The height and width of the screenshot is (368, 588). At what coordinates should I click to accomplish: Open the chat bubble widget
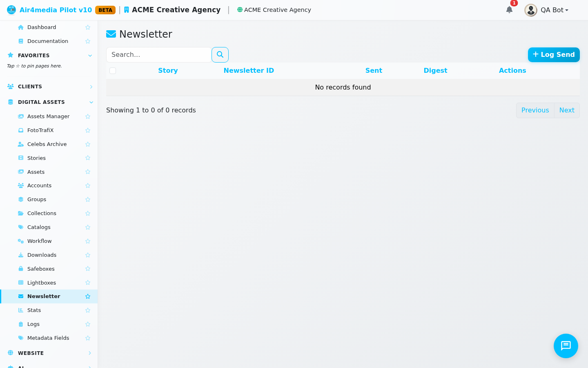[x=566, y=346]
